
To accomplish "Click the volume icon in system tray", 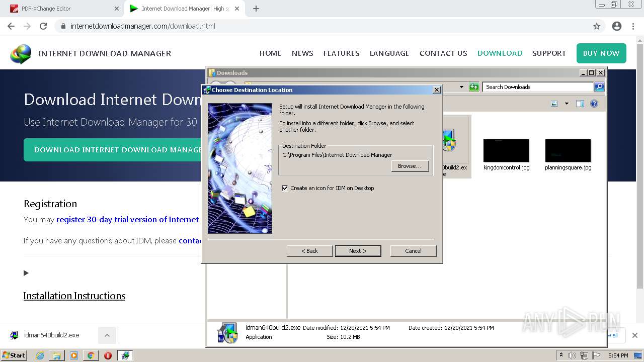I will point(573,355).
